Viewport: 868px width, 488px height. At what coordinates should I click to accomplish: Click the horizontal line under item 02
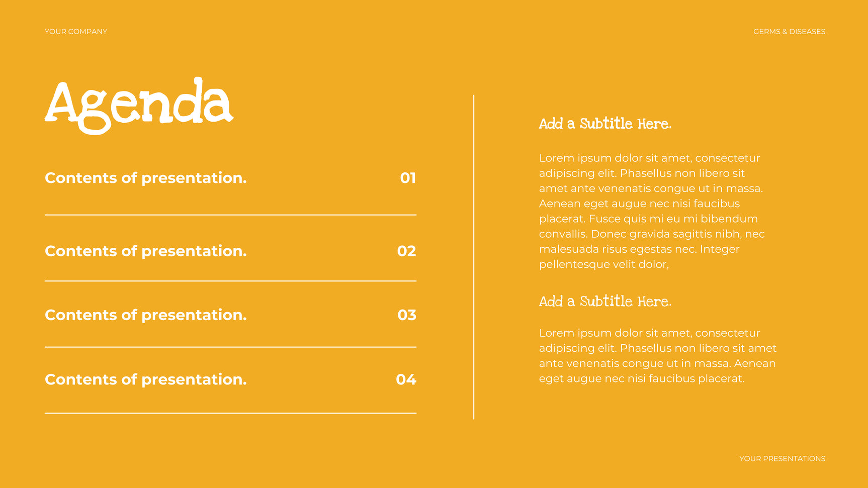[x=230, y=281]
